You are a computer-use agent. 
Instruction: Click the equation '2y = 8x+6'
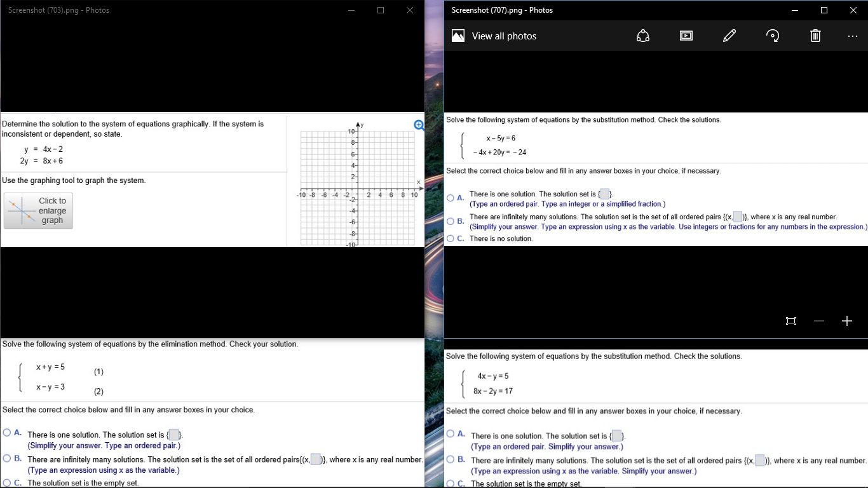[41, 161]
